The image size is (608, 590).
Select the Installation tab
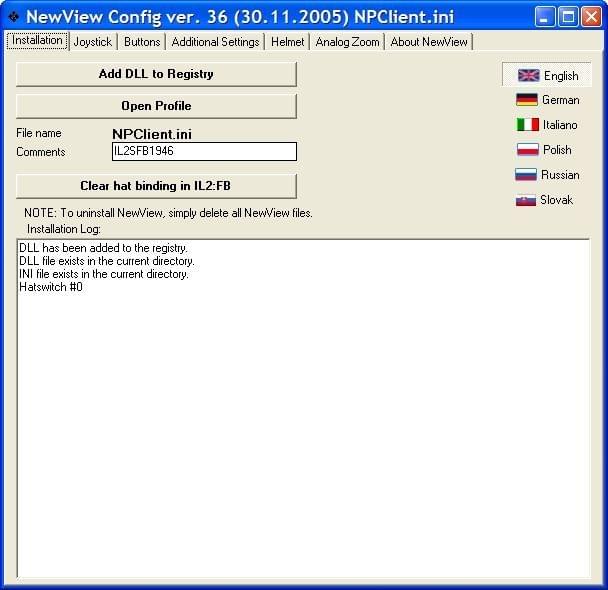coord(38,41)
